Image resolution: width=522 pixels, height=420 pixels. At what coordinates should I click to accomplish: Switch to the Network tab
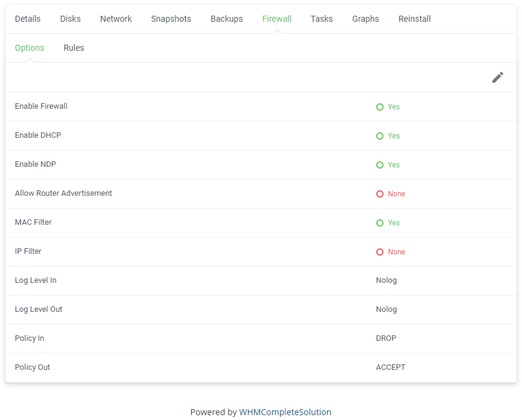point(116,19)
